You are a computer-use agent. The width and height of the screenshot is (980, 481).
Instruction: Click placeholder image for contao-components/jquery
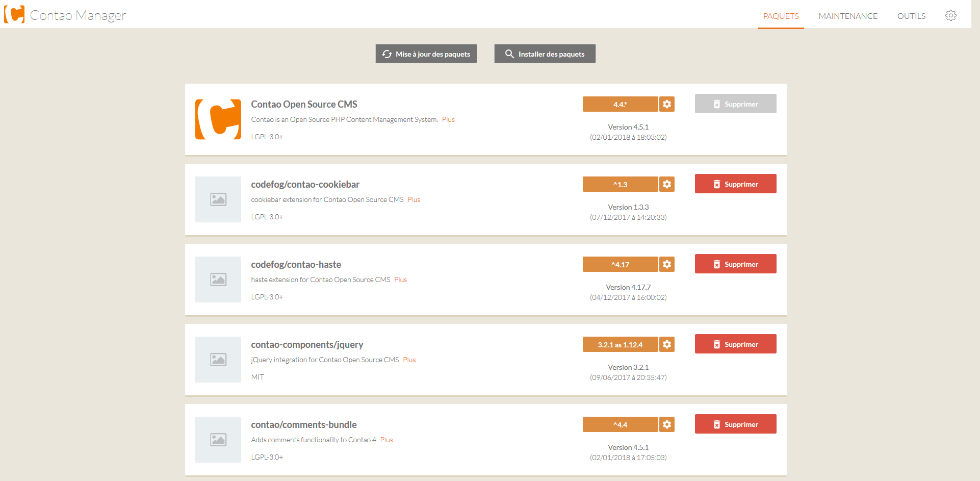(218, 360)
